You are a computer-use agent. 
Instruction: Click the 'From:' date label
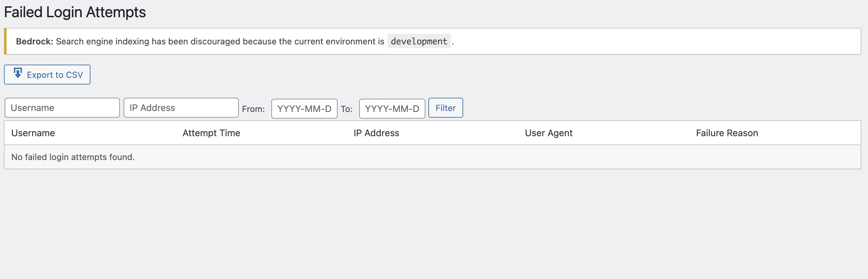coord(253,109)
